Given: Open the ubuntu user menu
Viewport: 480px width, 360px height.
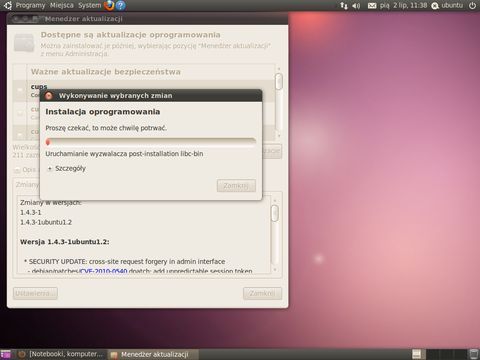Looking at the screenshot, I should pyautogui.click(x=452, y=5).
